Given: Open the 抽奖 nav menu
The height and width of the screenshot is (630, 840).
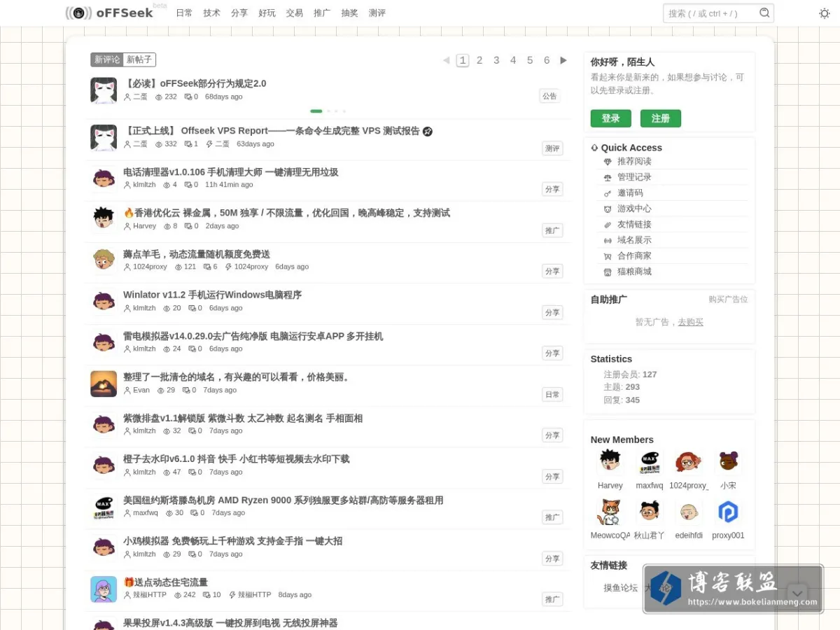Looking at the screenshot, I should pos(350,13).
